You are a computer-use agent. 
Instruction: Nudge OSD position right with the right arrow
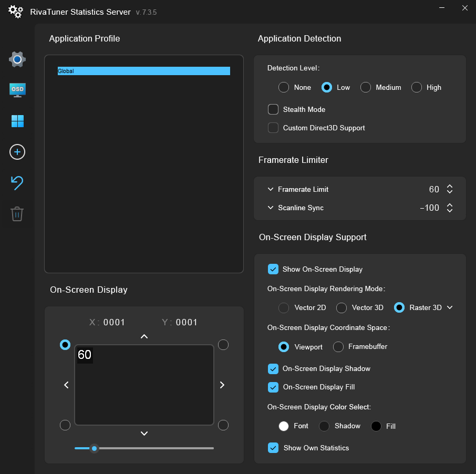pyautogui.click(x=222, y=385)
